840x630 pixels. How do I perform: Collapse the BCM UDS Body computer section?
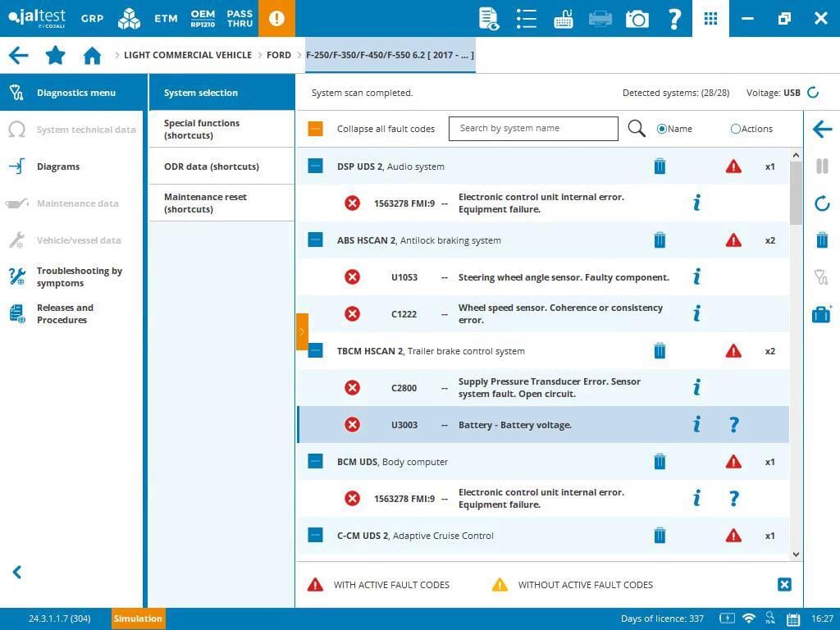click(316, 461)
